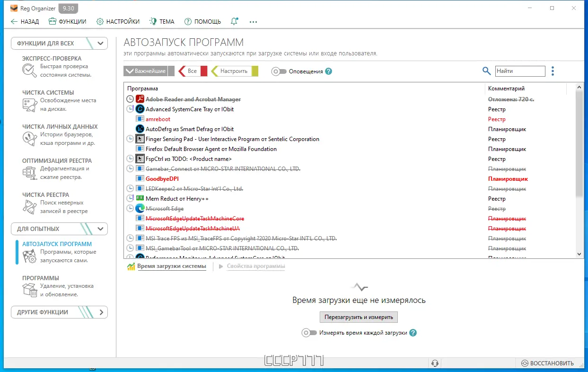Viewport: 588px width, 372px height.
Task: Click the version 9.30 badge
Action: coord(69,8)
